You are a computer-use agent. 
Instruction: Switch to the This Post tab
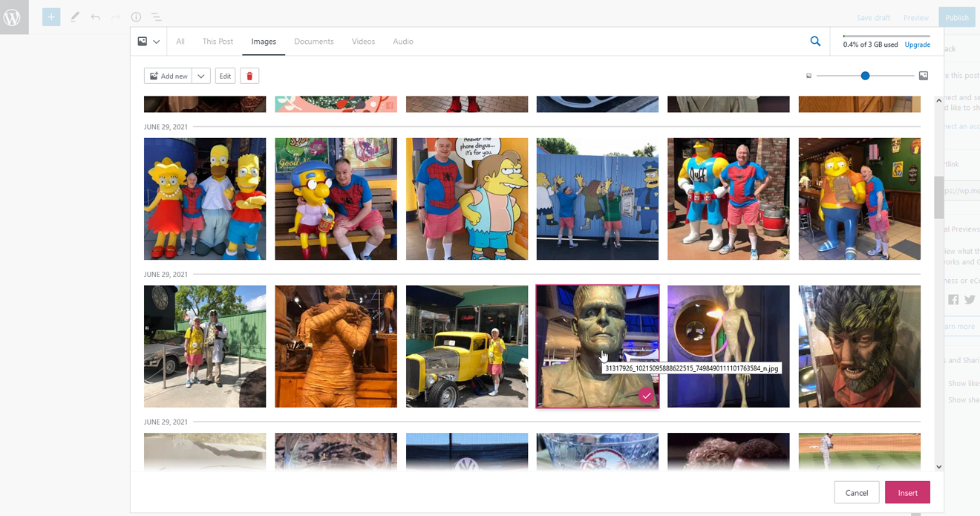click(218, 42)
